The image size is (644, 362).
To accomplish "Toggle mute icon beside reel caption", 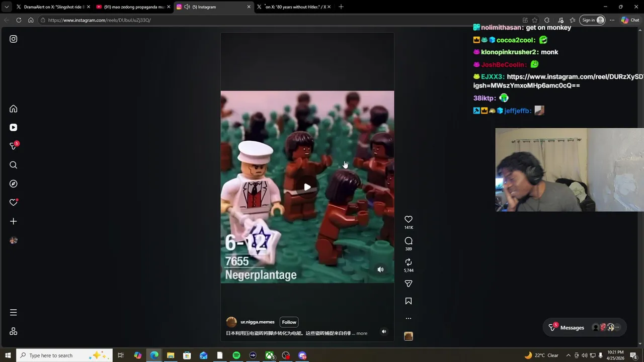I will coord(384,331).
